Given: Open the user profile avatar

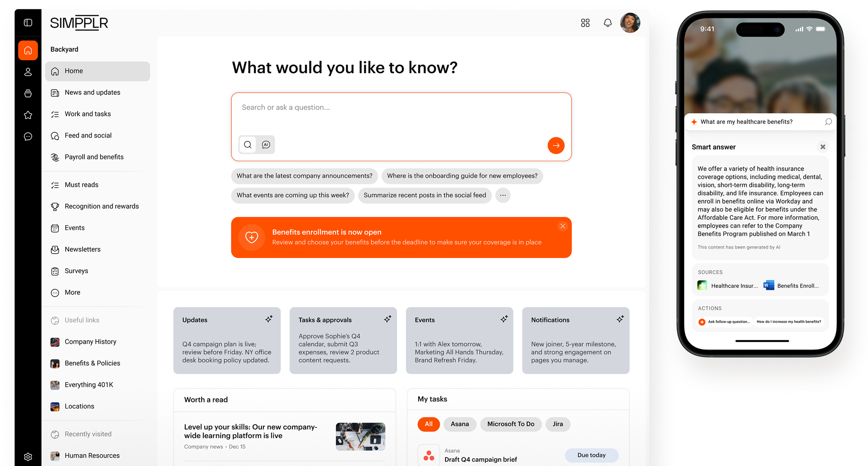Looking at the screenshot, I should [630, 23].
